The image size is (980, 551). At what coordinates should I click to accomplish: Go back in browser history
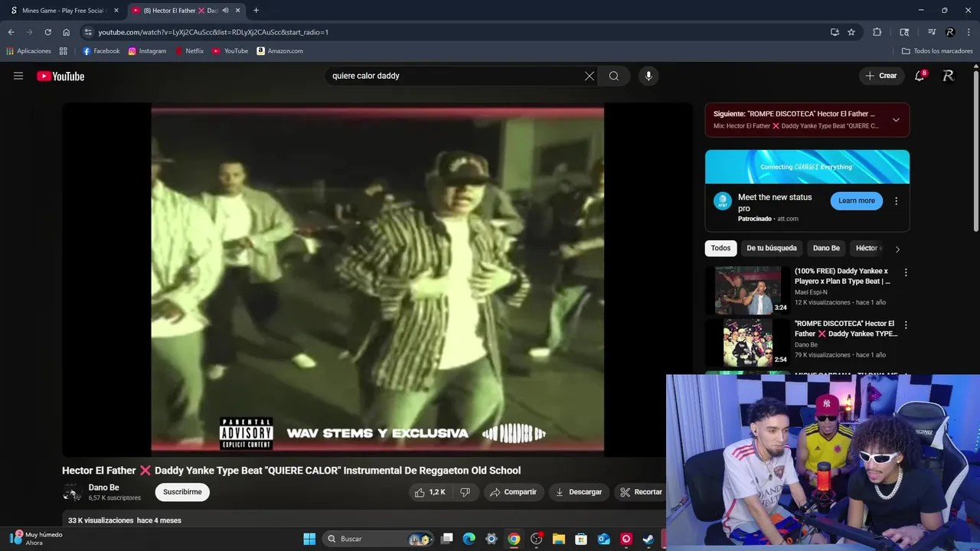pos(11,32)
